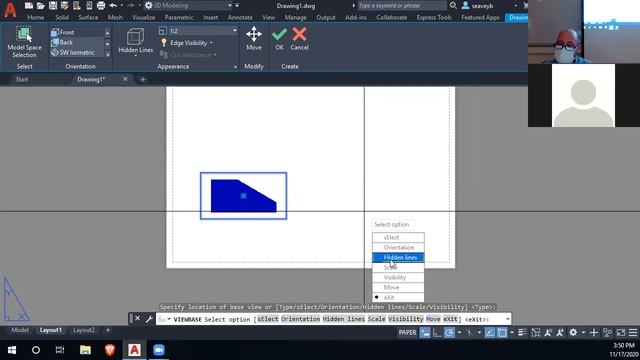The height and width of the screenshot is (360, 640).
Task: Choose sElect from the option menu
Action: tap(398, 238)
